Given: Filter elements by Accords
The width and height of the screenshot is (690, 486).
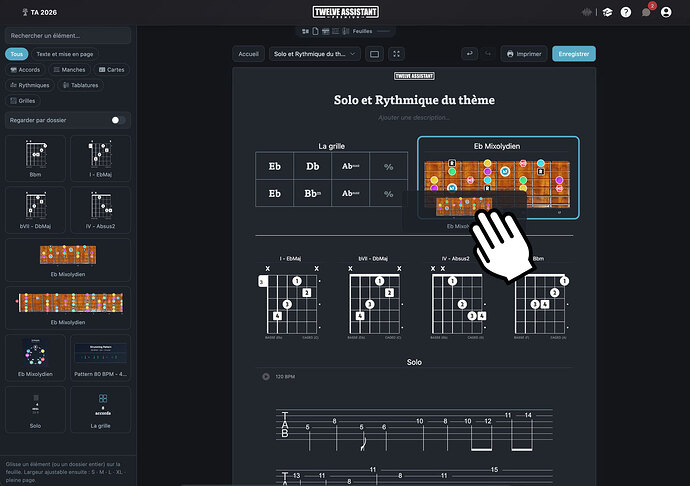Looking at the screenshot, I should (25, 70).
